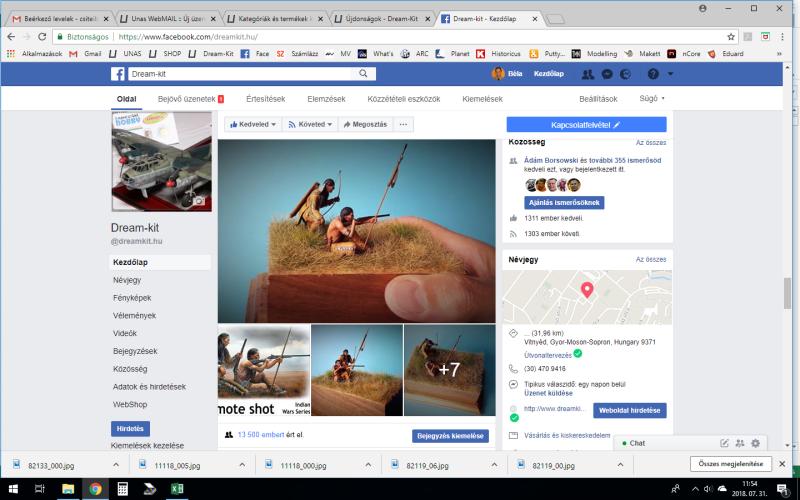Open the Követed following dropdown
The image size is (800, 500).
(x=308, y=125)
